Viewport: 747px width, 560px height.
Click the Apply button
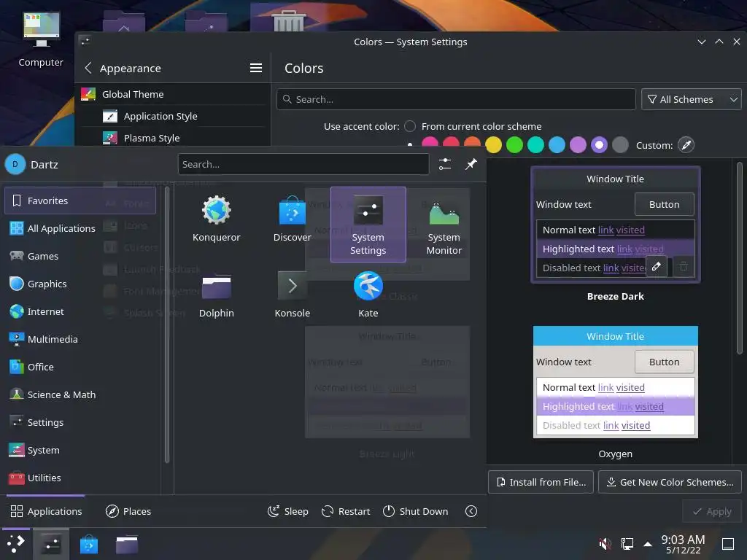[712, 511]
